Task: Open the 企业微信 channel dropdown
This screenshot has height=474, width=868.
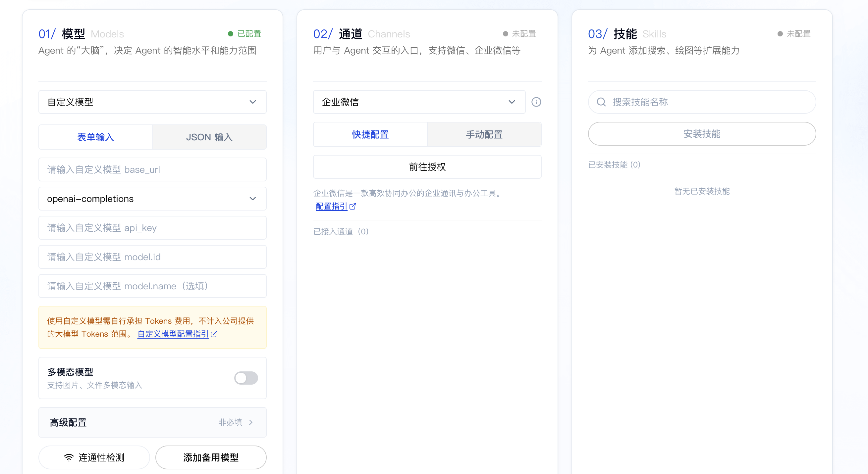Action: [419, 102]
